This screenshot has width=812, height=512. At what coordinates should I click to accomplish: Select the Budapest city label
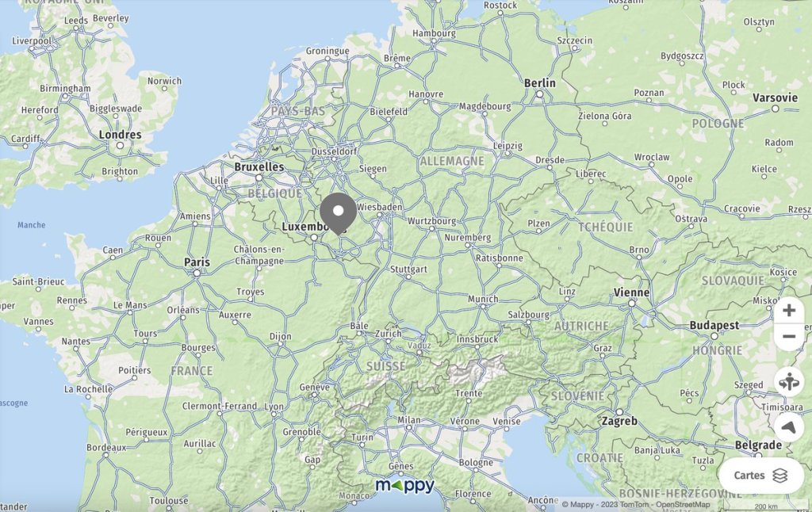[x=714, y=325]
